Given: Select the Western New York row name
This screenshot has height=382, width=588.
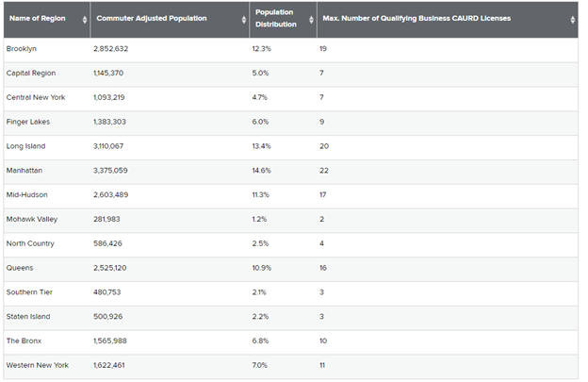Looking at the screenshot, I should click(37, 365).
